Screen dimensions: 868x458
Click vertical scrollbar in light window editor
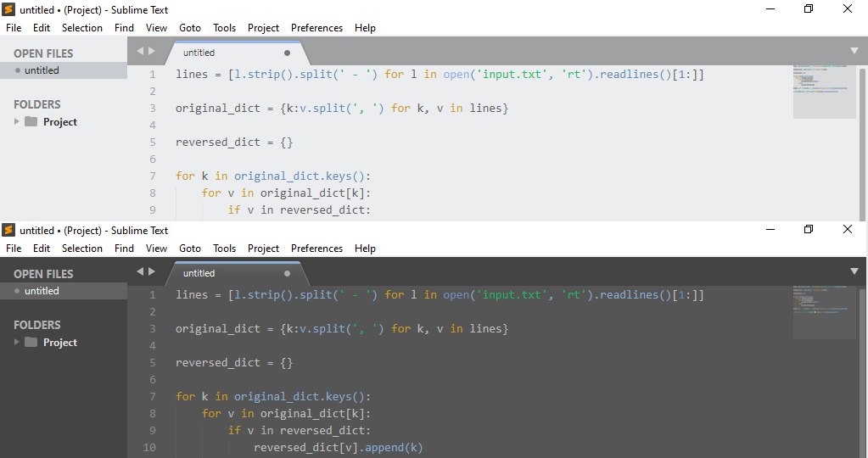pos(862,144)
